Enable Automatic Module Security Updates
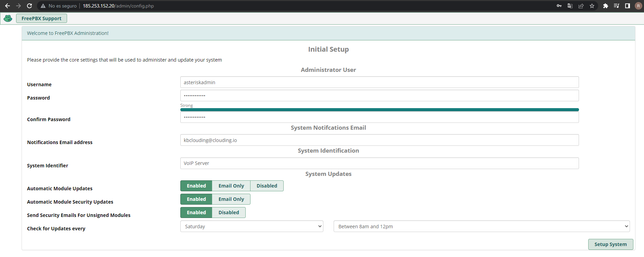 click(x=196, y=199)
